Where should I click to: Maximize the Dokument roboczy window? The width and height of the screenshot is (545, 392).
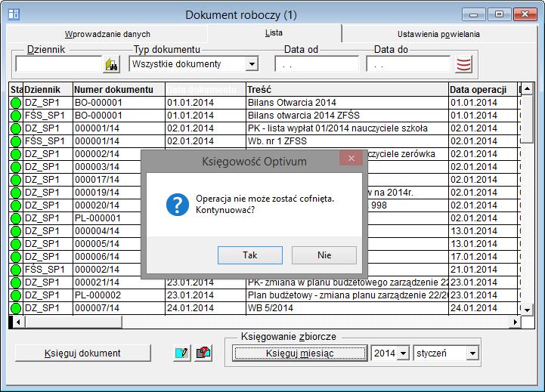pos(499,14)
